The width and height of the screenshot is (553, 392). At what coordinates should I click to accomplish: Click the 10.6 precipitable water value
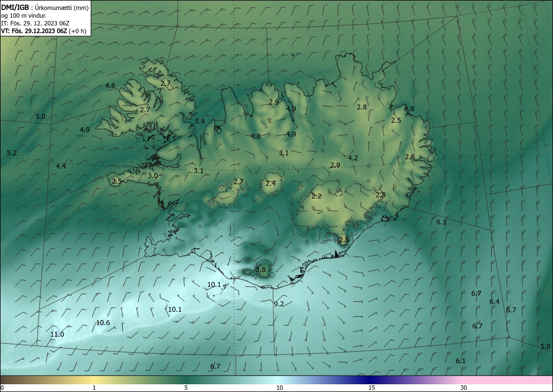click(103, 323)
